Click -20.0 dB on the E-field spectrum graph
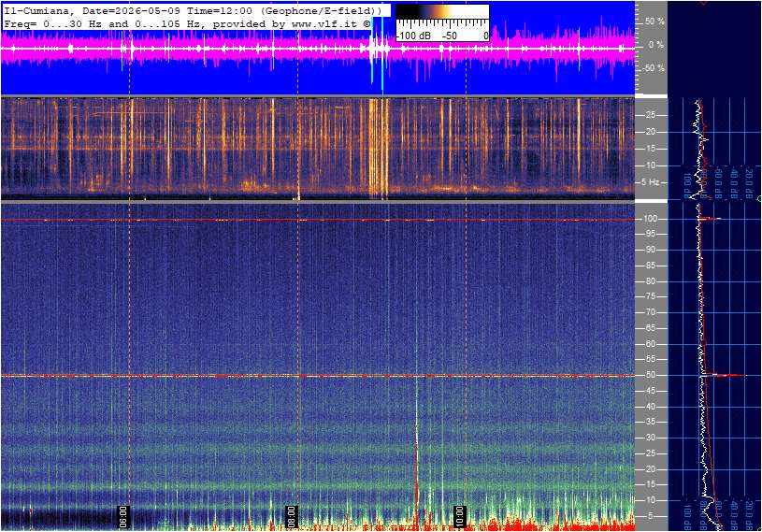This screenshot has width=762, height=532. click(x=749, y=514)
